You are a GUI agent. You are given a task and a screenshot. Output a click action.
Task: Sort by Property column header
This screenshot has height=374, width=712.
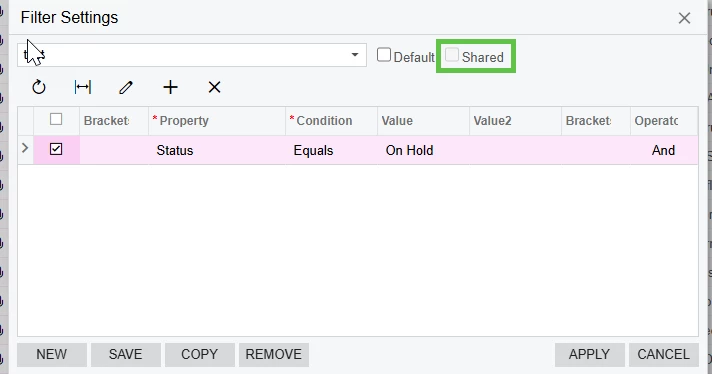[217, 121]
